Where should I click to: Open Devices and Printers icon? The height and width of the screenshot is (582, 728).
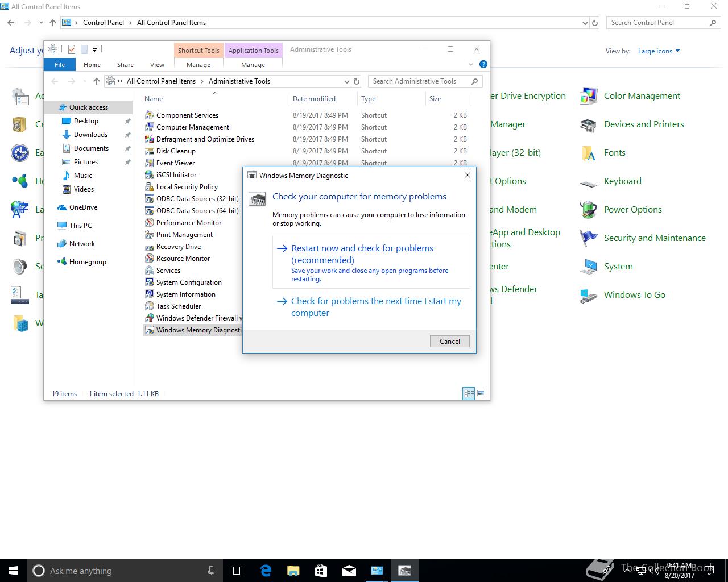(589, 124)
